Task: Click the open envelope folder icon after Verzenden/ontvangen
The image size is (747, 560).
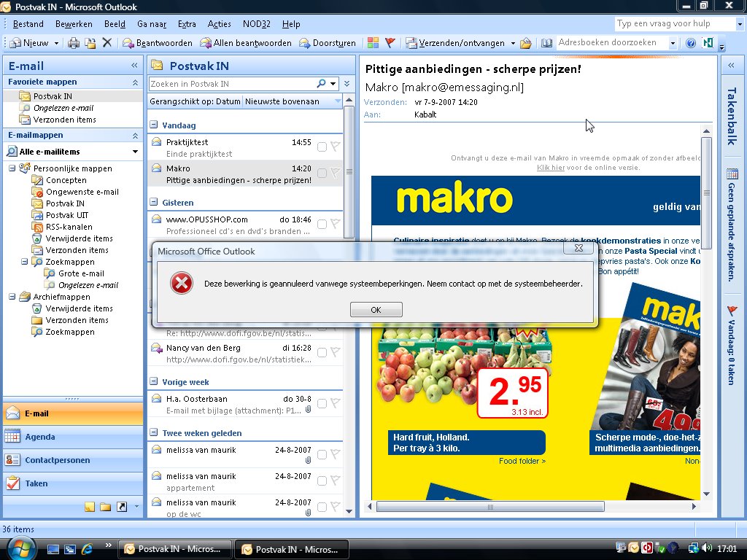Action: click(x=526, y=43)
